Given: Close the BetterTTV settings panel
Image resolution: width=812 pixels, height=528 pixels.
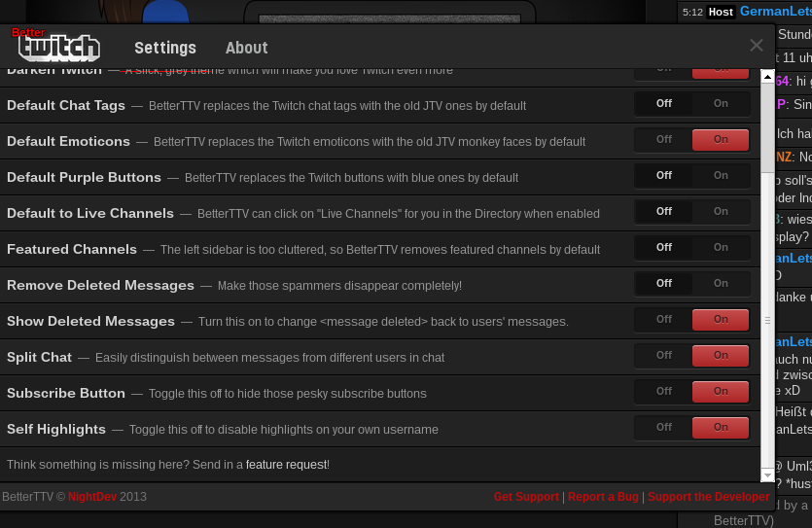Looking at the screenshot, I should click(756, 46).
